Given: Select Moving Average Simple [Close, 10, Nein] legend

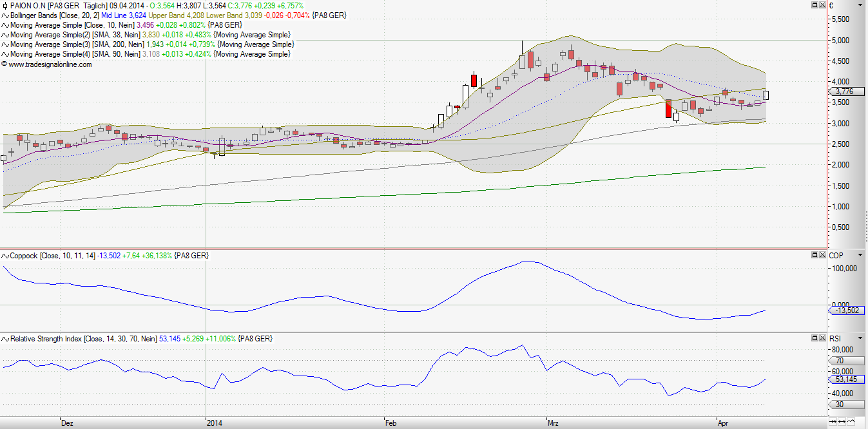Looking at the screenshot, I should 73,25.
